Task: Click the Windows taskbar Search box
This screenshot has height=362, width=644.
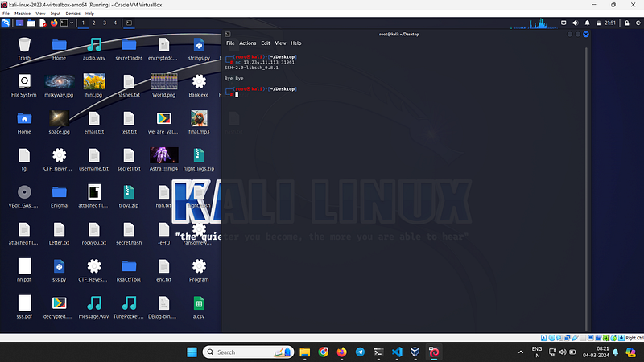Action: (x=249, y=352)
